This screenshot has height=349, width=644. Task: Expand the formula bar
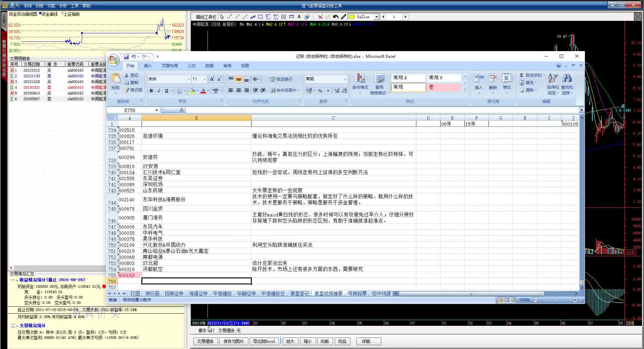pyautogui.click(x=582, y=110)
